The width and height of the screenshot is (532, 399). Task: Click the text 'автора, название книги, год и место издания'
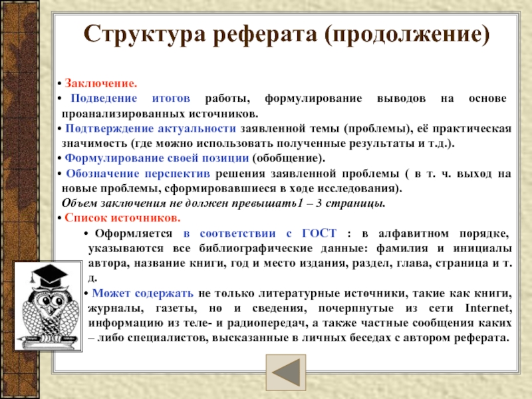[218, 263]
